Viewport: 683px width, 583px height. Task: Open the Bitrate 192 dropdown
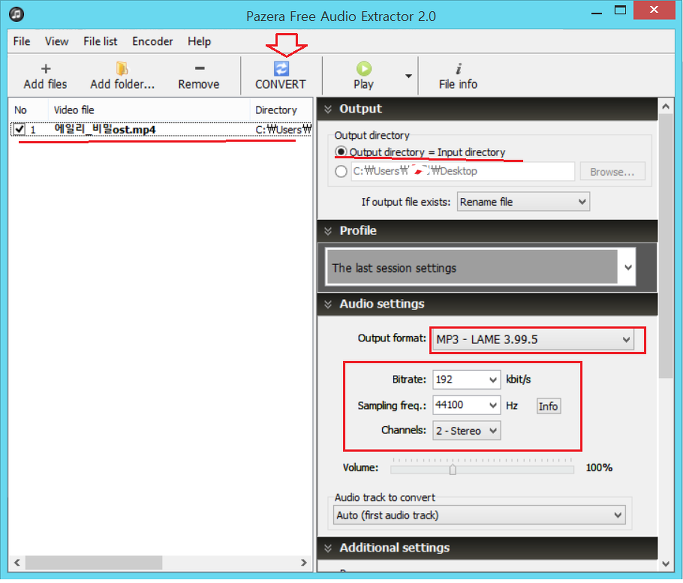[466, 380]
